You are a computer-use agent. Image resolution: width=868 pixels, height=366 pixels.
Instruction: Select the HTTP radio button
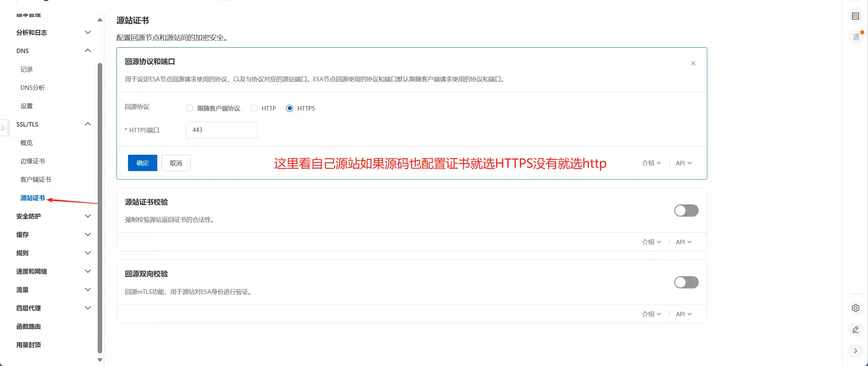click(254, 108)
